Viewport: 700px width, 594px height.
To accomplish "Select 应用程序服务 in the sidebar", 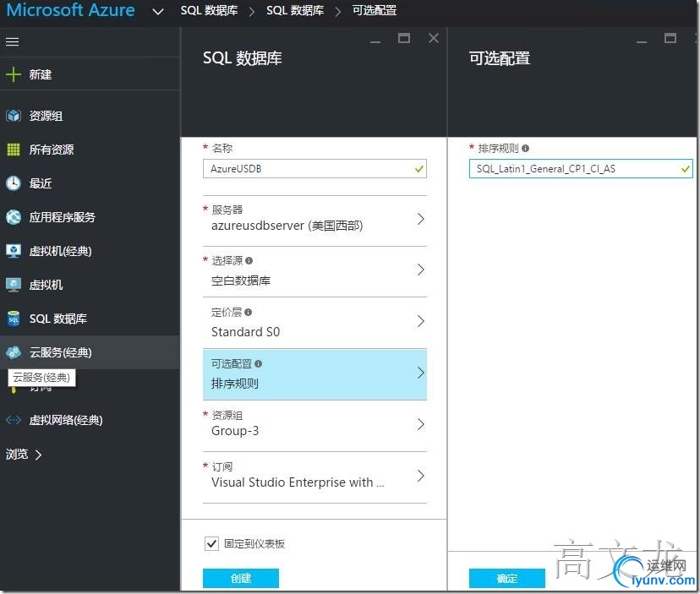I will coord(62,217).
